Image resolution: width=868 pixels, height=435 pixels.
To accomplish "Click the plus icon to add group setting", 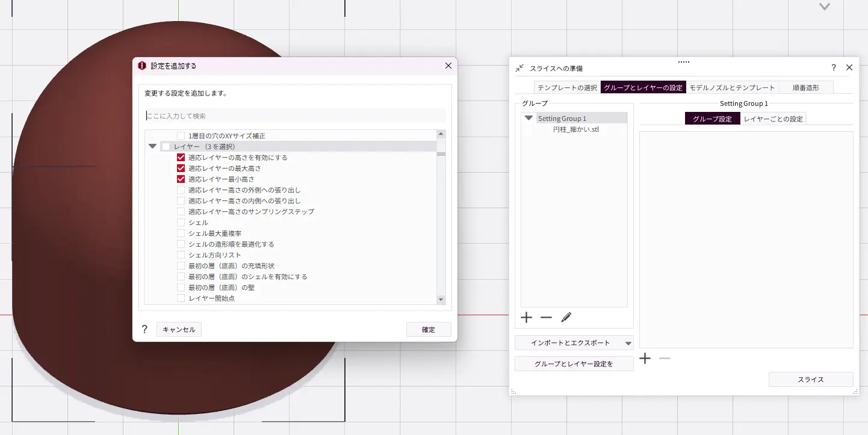I will click(645, 359).
